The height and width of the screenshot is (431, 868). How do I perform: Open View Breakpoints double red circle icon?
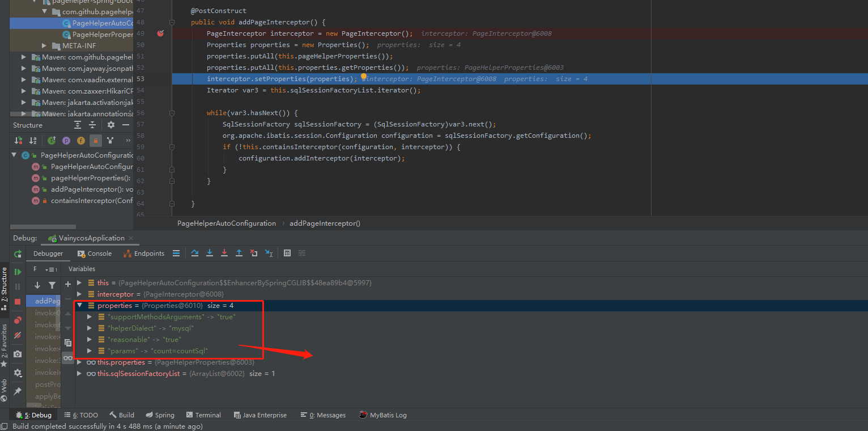pos(18,320)
